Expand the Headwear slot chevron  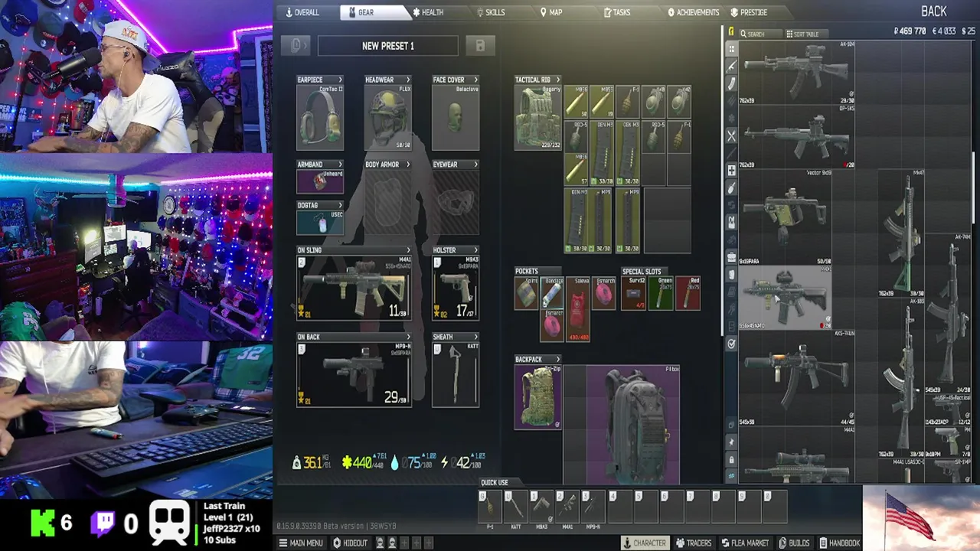(407, 80)
